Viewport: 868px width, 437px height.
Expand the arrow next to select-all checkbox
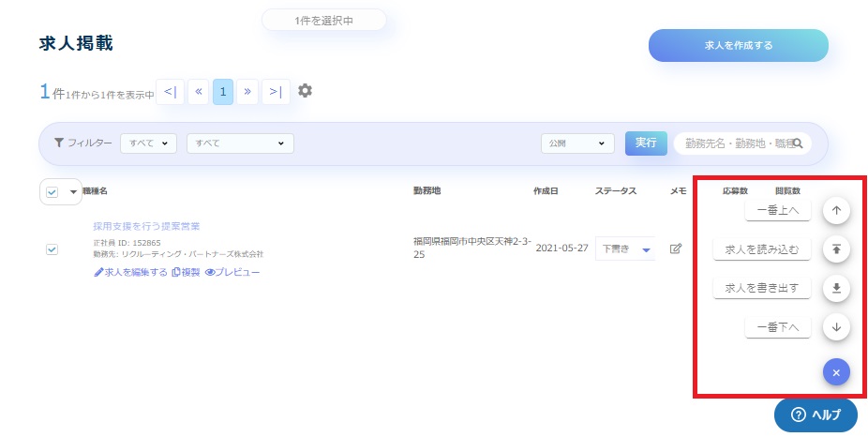[x=73, y=191]
